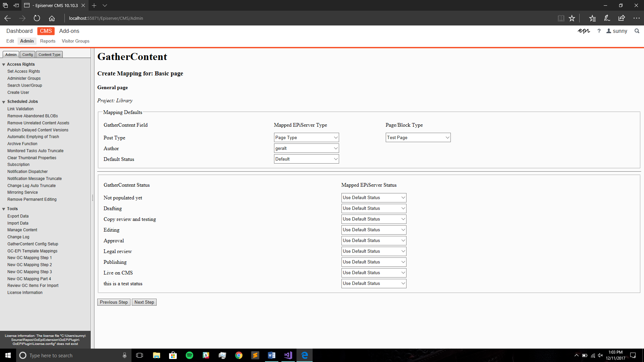Open File Explorer from taskbar
The image size is (644, 362).
[156, 355]
